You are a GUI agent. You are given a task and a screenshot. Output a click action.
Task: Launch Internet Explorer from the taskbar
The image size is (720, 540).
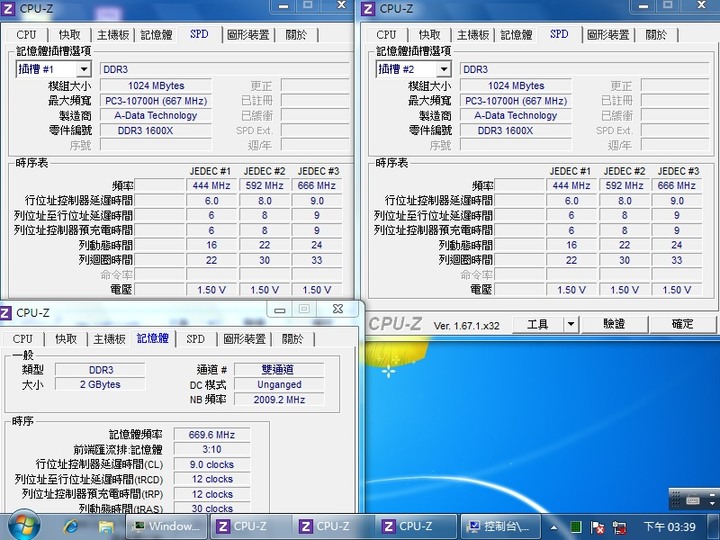(70, 527)
